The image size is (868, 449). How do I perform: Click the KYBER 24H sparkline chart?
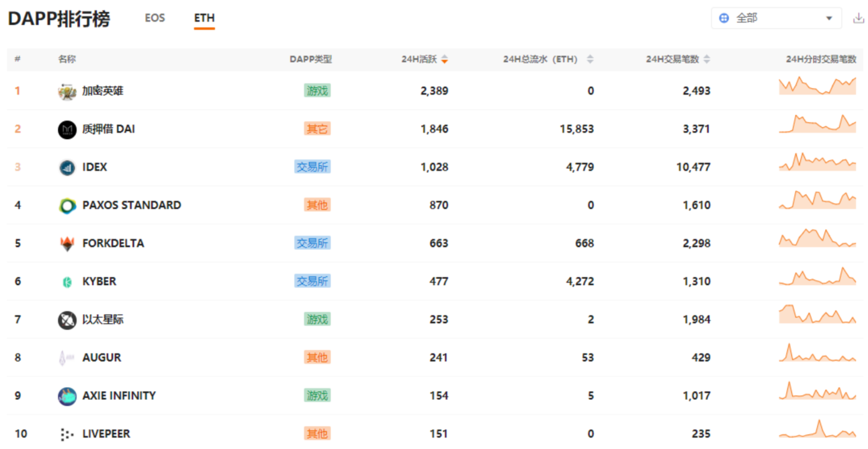point(818,276)
